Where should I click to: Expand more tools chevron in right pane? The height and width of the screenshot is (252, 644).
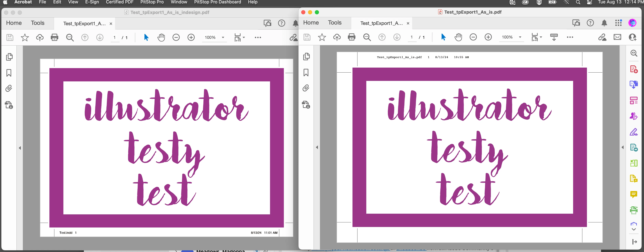coord(633,229)
